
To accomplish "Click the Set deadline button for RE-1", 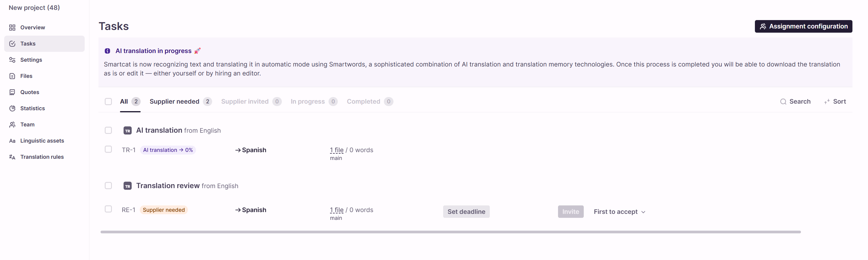I will click(x=466, y=212).
